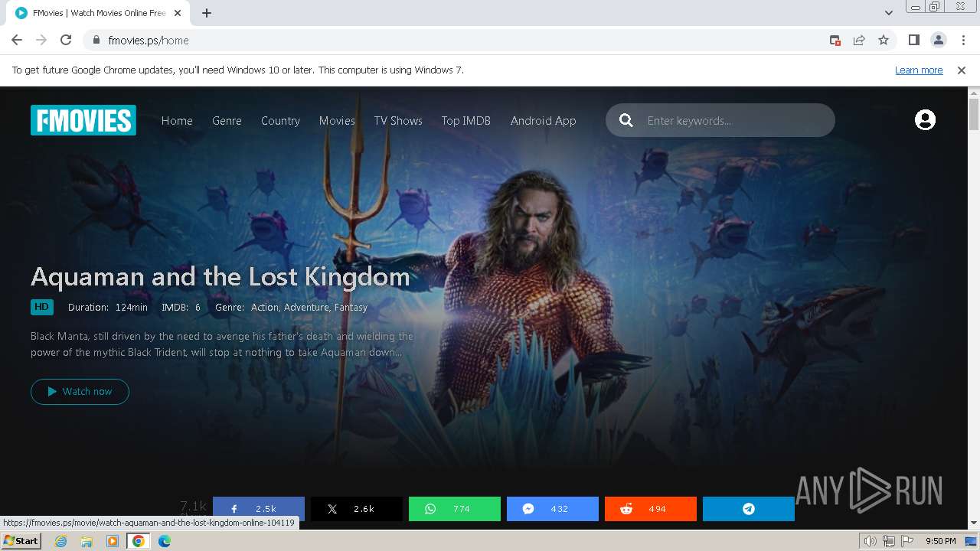Open Chrome share this page icon

pyautogui.click(x=859, y=41)
